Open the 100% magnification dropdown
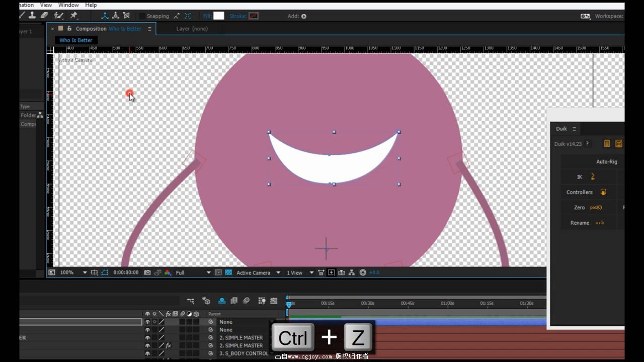Viewport: 644px width, 362px height. point(73,273)
